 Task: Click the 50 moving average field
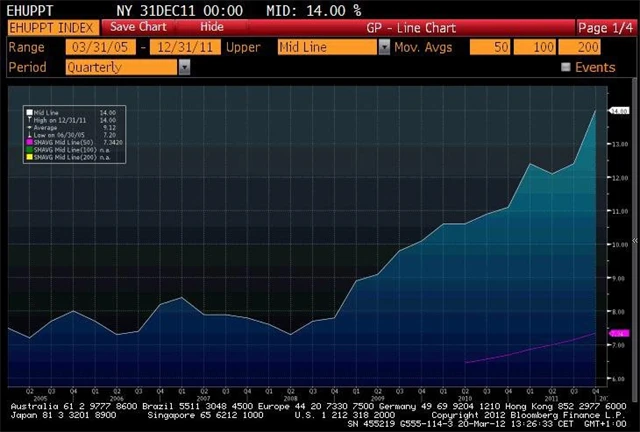[x=490, y=47]
